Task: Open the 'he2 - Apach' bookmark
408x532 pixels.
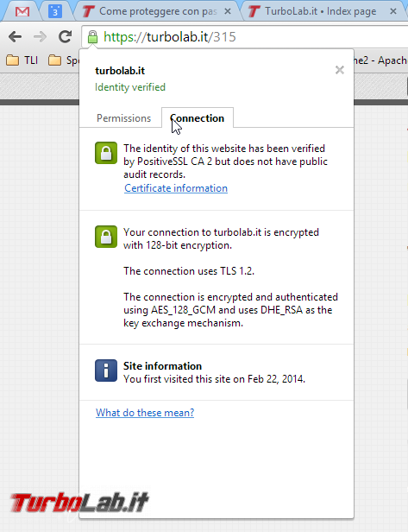Action: click(380, 60)
